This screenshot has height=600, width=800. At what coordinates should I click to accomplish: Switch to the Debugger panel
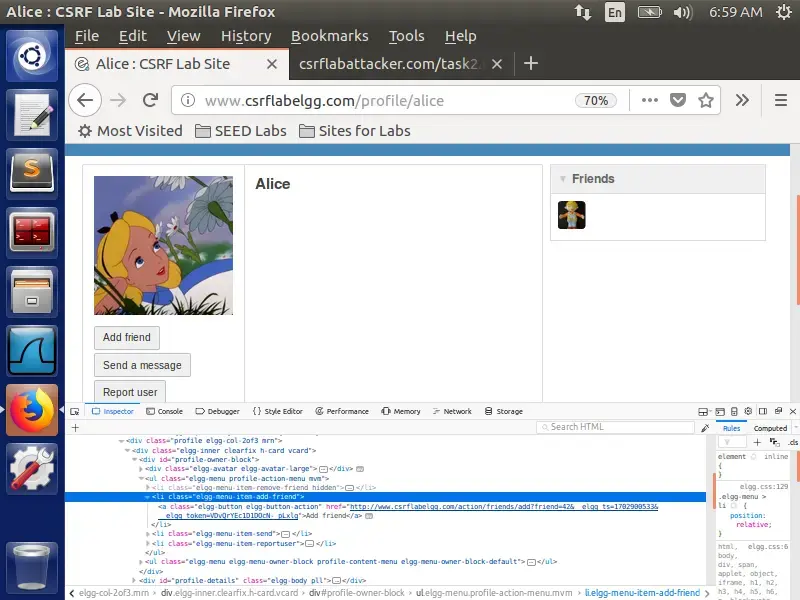(x=217, y=411)
